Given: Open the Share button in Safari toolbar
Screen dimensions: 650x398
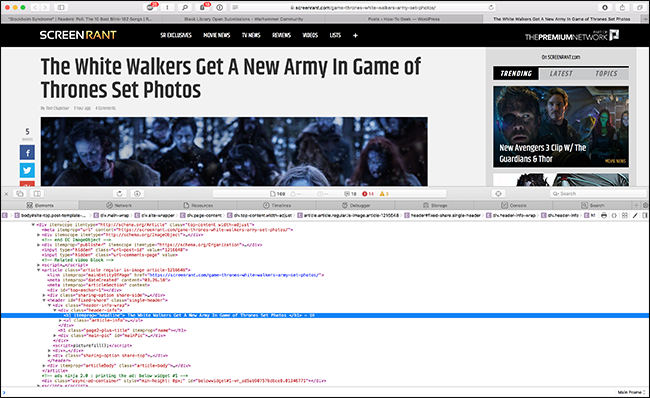Looking at the screenshot, I should point(622,7).
